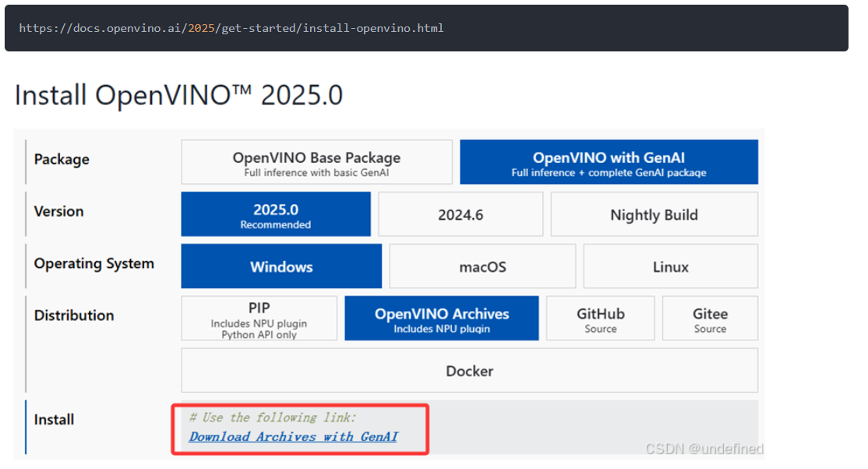
Task: Click the Package row label
Action: click(62, 159)
